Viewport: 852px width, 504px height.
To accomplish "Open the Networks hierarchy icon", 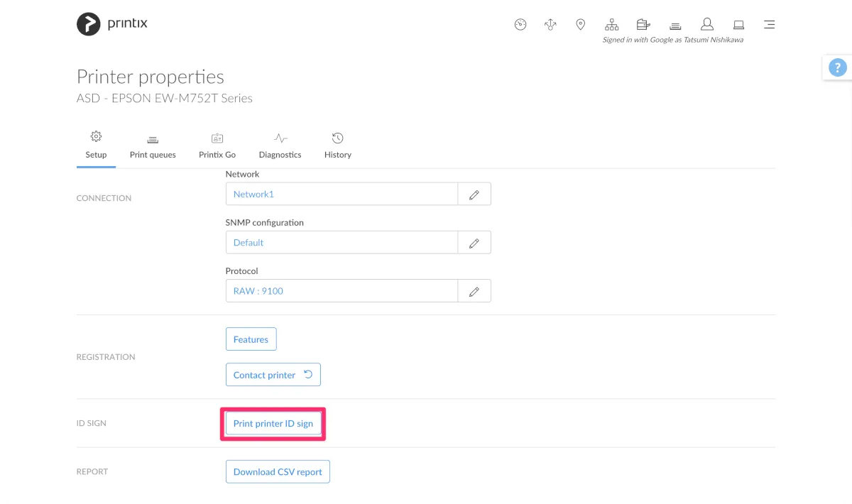I will [x=612, y=25].
